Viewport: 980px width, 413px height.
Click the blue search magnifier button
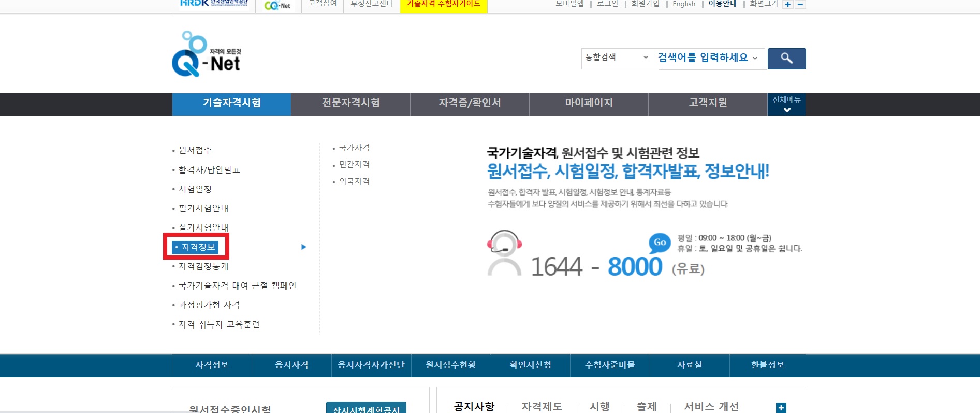click(786, 59)
